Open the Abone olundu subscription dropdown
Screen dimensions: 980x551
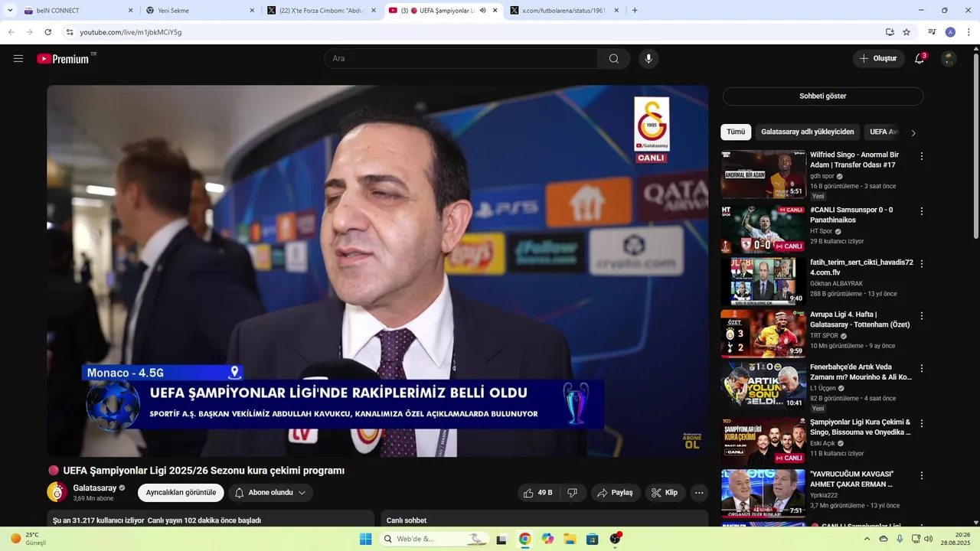pyautogui.click(x=270, y=493)
